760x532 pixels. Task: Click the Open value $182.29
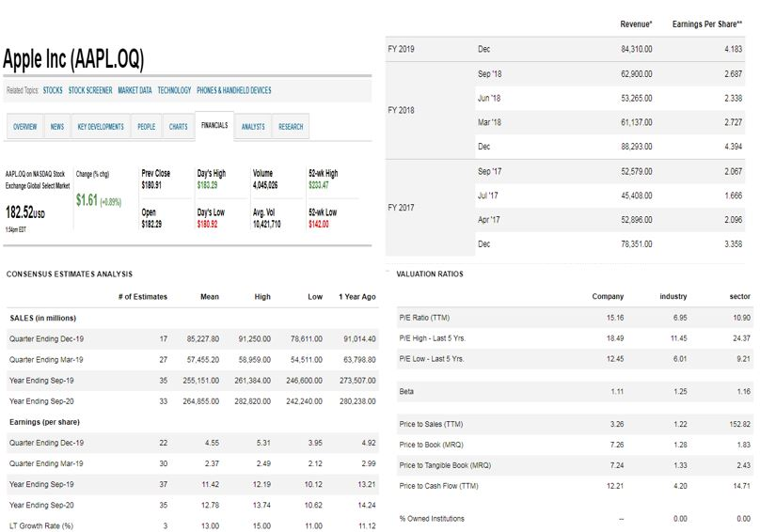tap(151, 224)
